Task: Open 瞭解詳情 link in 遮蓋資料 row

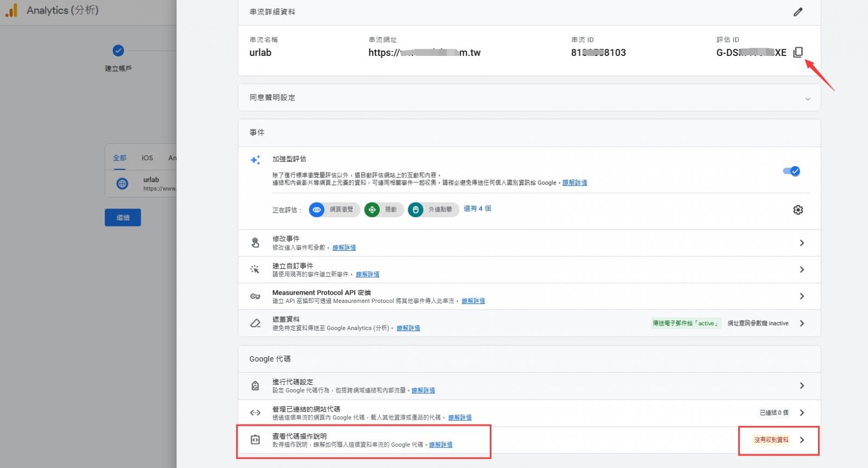Action: 408,328
